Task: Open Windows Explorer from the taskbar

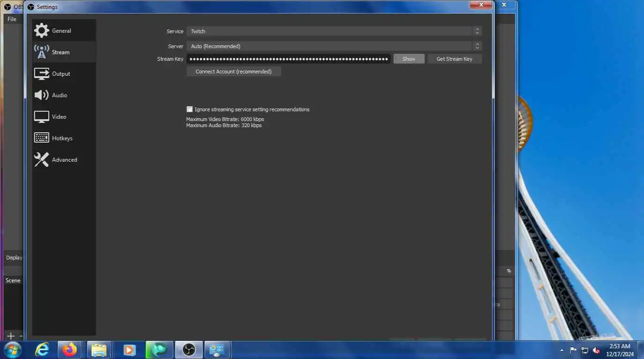Action: 99,350
